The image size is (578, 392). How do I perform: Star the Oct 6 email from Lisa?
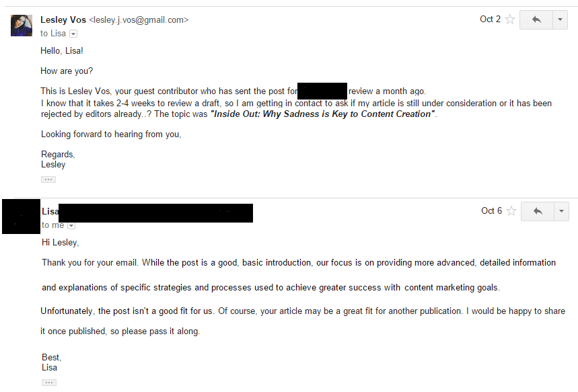click(511, 210)
